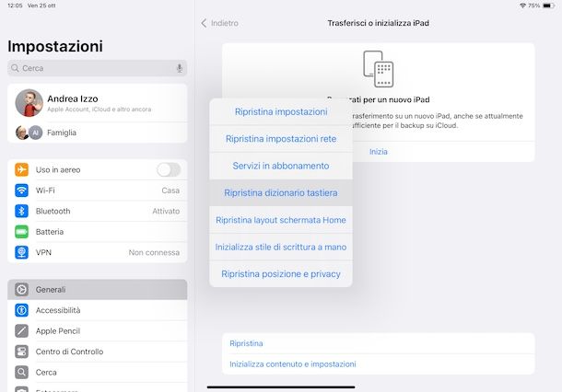562x392 pixels.
Task: Choose Servizi in abbonamento option
Action: click(x=281, y=166)
